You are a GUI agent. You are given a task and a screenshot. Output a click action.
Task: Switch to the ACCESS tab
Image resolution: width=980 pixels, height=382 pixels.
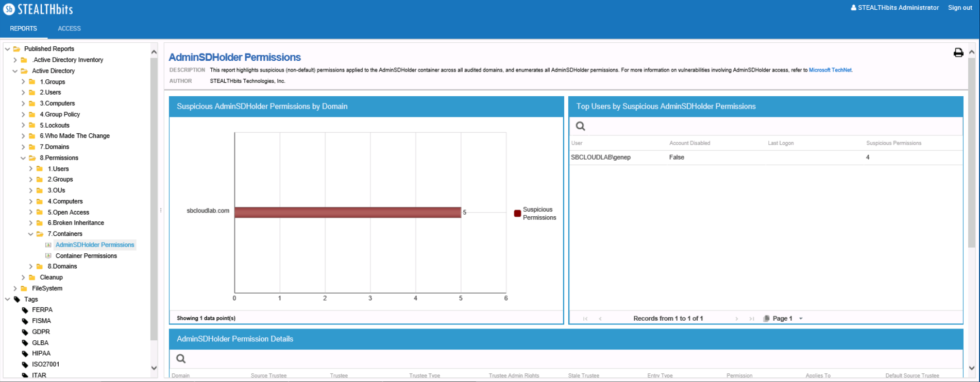point(69,28)
